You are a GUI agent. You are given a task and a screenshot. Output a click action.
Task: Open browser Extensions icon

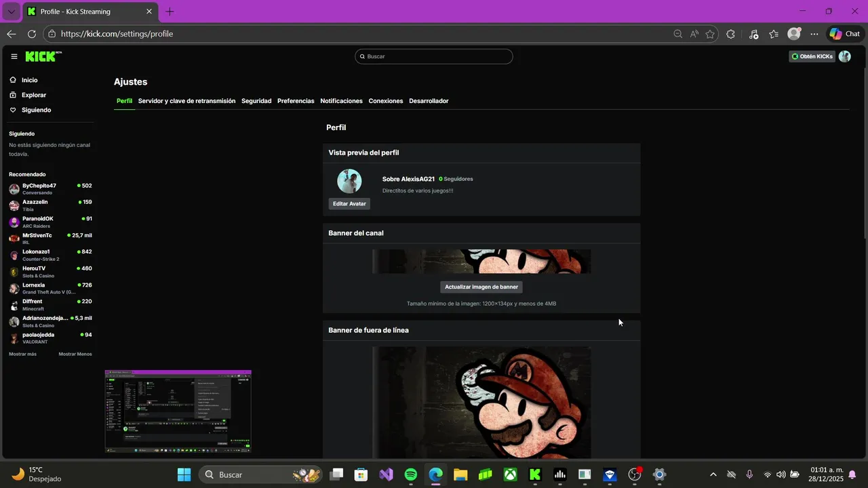(x=730, y=34)
